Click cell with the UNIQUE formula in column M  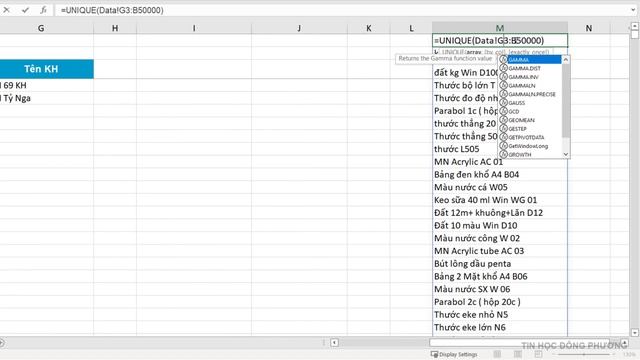500,40
